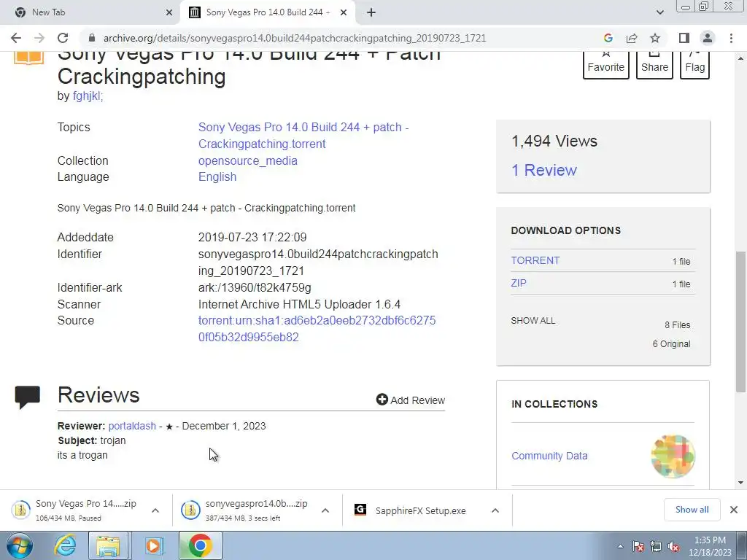Open the Sony Vegas Pro topic link
Image resolution: width=747 pixels, height=560 pixels.
pos(303,135)
